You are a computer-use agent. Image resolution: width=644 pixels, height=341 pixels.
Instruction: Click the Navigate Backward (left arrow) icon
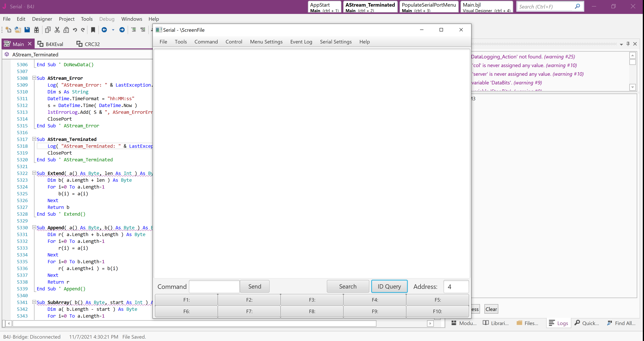[x=104, y=30]
